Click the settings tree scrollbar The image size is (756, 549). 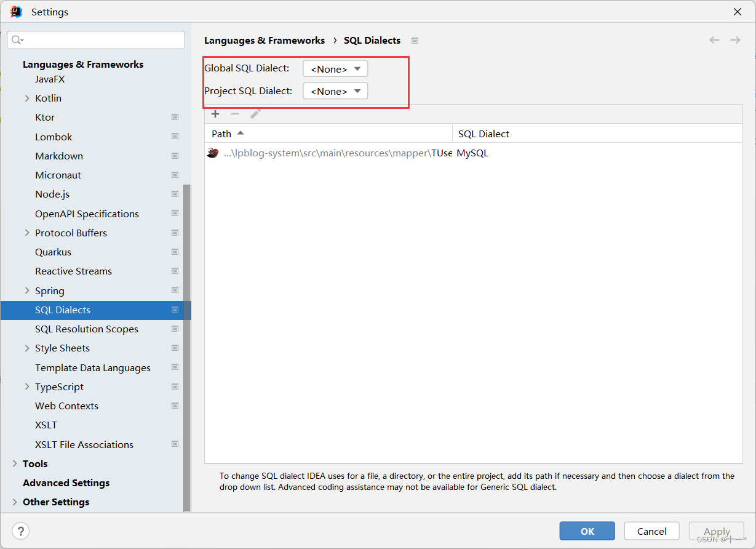[x=187, y=348]
